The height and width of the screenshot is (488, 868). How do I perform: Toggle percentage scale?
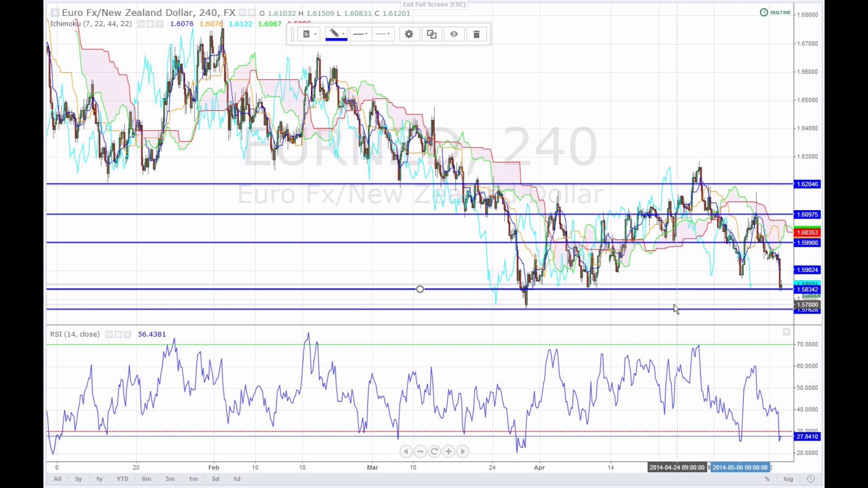pos(767,479)
